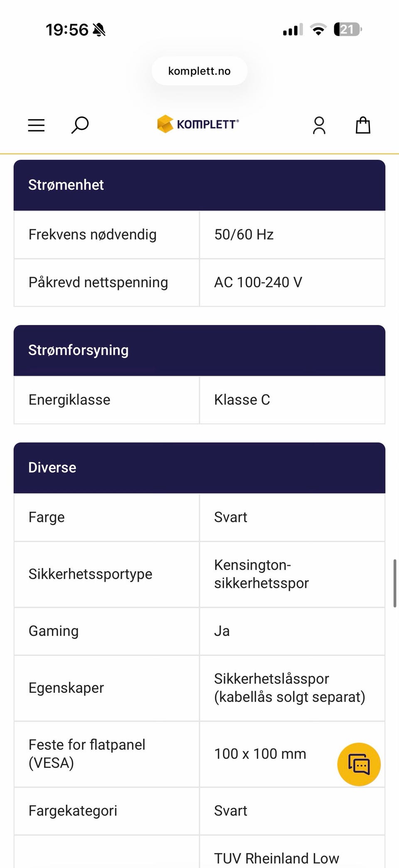
Task: Open the shopping bag cart
Action: pos(363,125)
